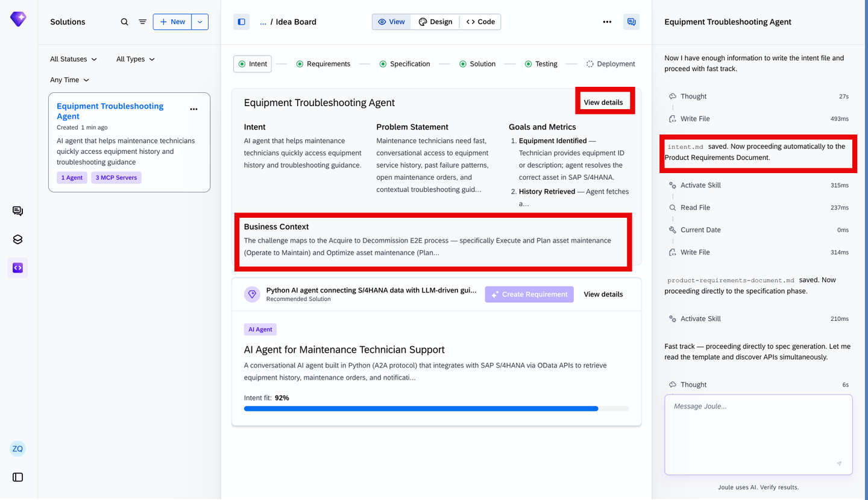This screenshot has width=868, height=500.
Task: Click the 3 MCP Servers tag
Action: point(116,178)
